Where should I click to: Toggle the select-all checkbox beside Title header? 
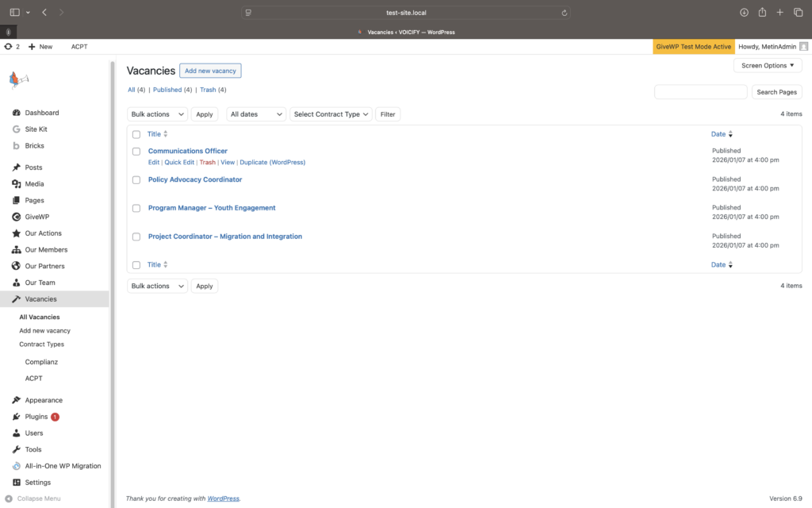tap(136, 134)
